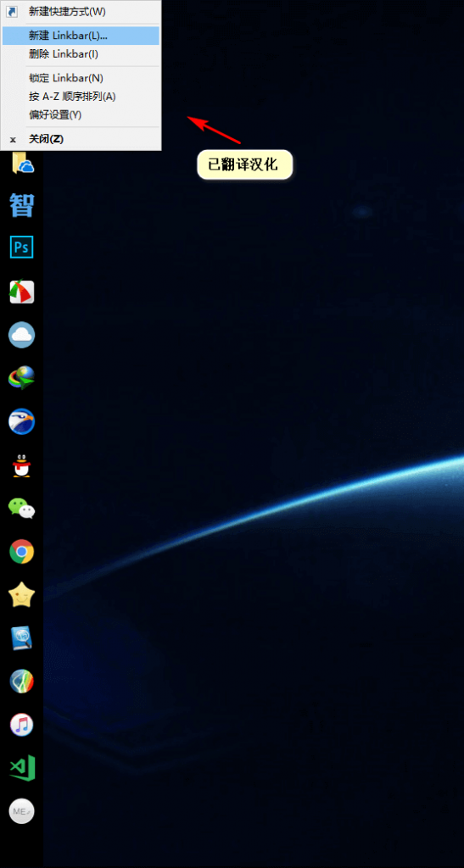Open Google Chrome icon
Viewport: 464px width, 868px height.
click(x=21, y=551)
